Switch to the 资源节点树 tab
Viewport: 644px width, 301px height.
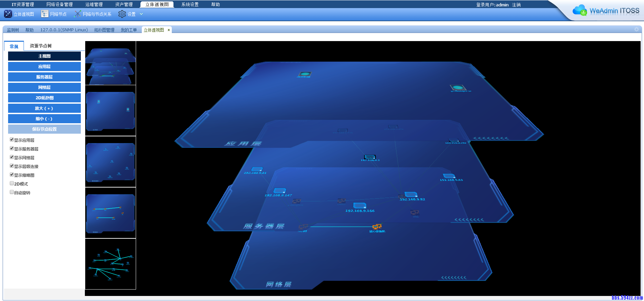40,46
